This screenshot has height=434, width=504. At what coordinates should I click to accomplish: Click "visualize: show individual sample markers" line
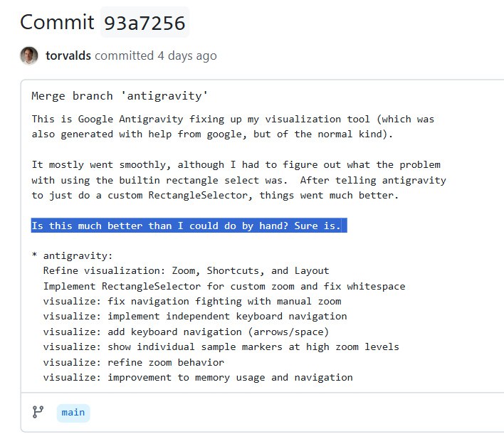coord(221,346)
